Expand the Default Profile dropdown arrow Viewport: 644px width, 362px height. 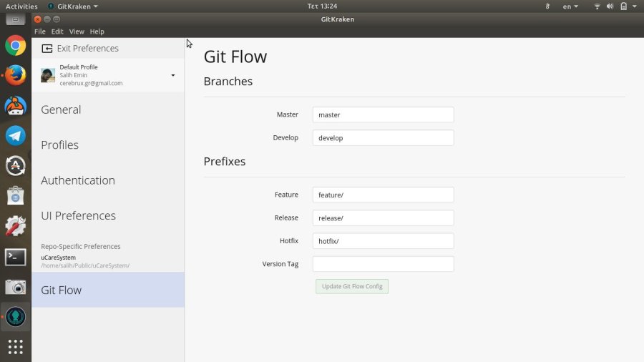[173, 76]
